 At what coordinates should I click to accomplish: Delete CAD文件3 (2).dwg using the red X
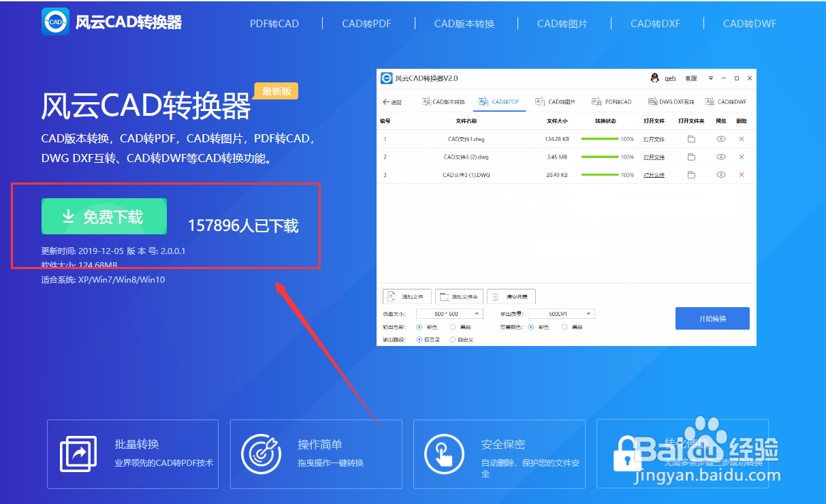click(x=742, y=157)
